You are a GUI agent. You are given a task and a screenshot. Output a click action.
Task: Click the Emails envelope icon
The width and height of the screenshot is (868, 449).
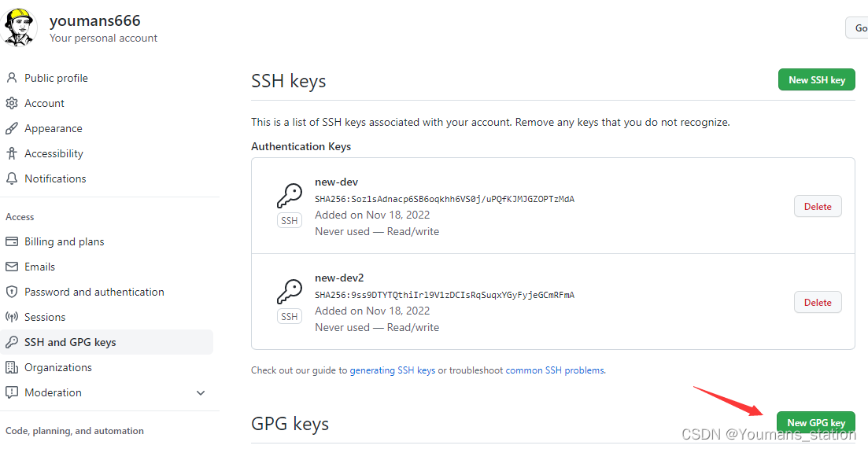12,267
